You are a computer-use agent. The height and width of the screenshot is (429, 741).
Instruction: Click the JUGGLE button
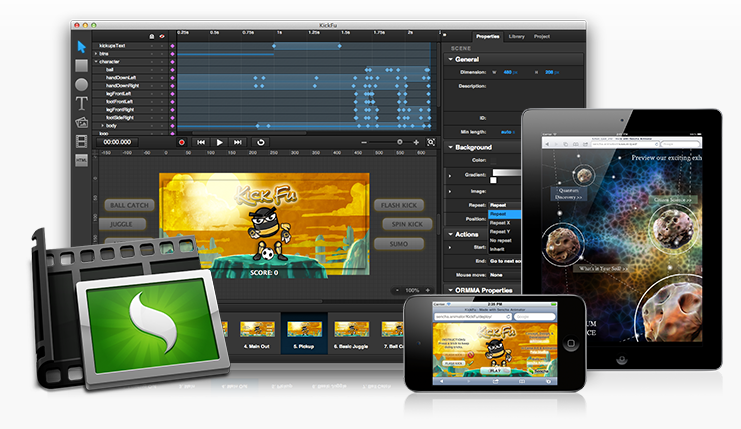tap(121, 224)
